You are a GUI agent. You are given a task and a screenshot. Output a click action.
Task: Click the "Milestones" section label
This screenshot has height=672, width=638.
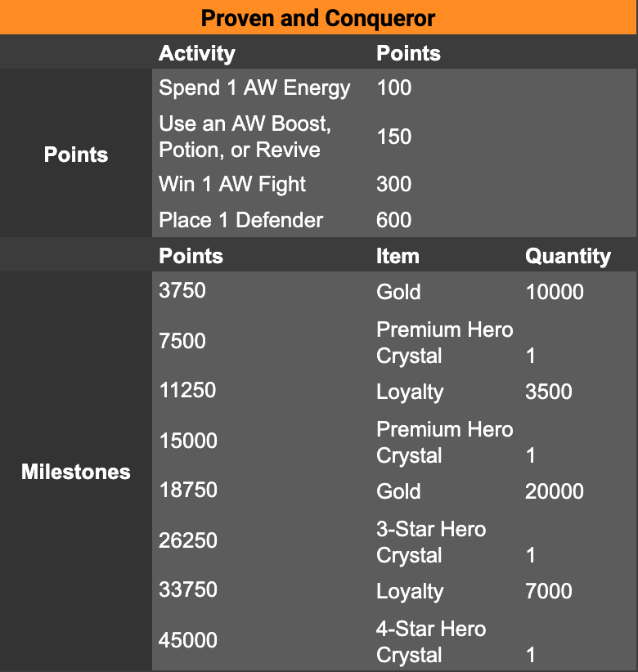(x=76, y=472)
